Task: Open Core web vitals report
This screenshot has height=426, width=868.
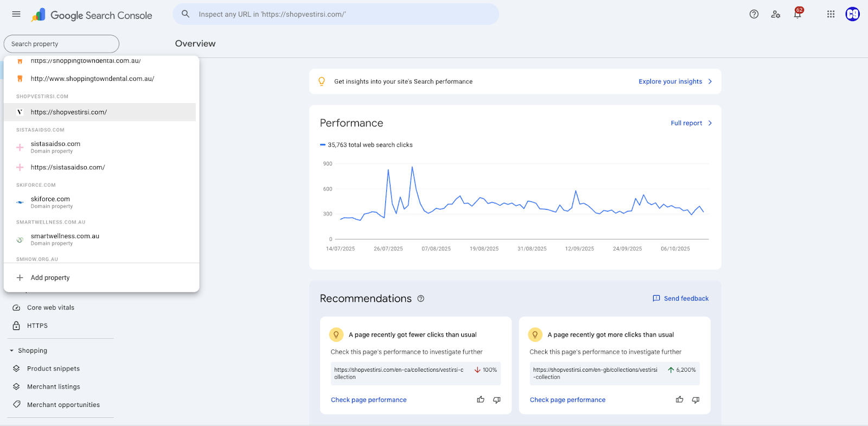Action: tap(50, 308)
